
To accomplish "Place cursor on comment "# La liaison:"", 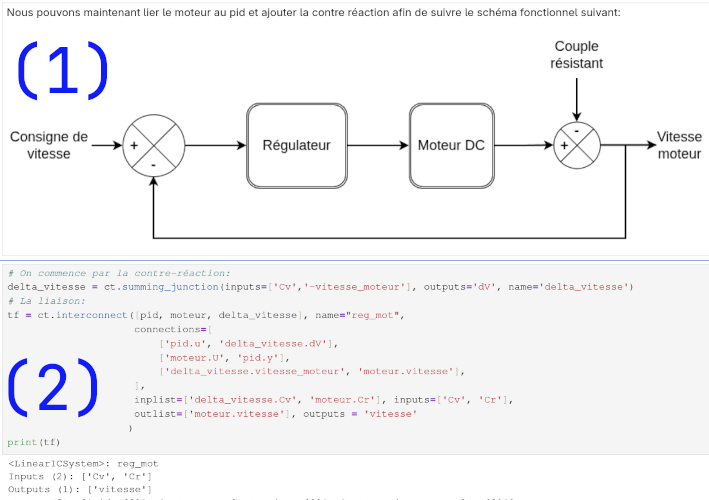I will (46, 301).
